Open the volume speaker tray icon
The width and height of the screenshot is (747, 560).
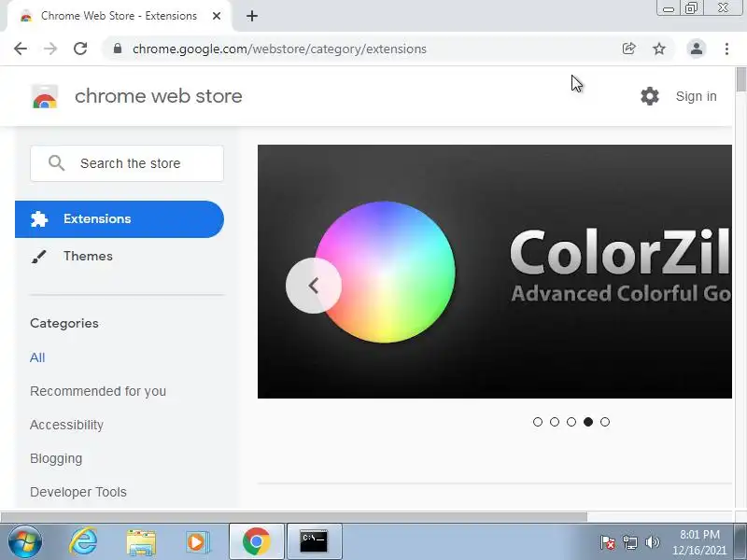tap(652, 542)
